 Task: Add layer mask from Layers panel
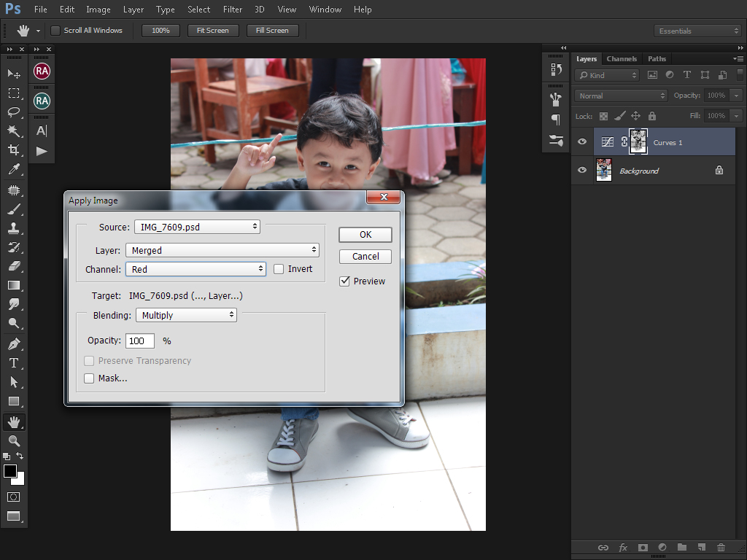point(643,547)
